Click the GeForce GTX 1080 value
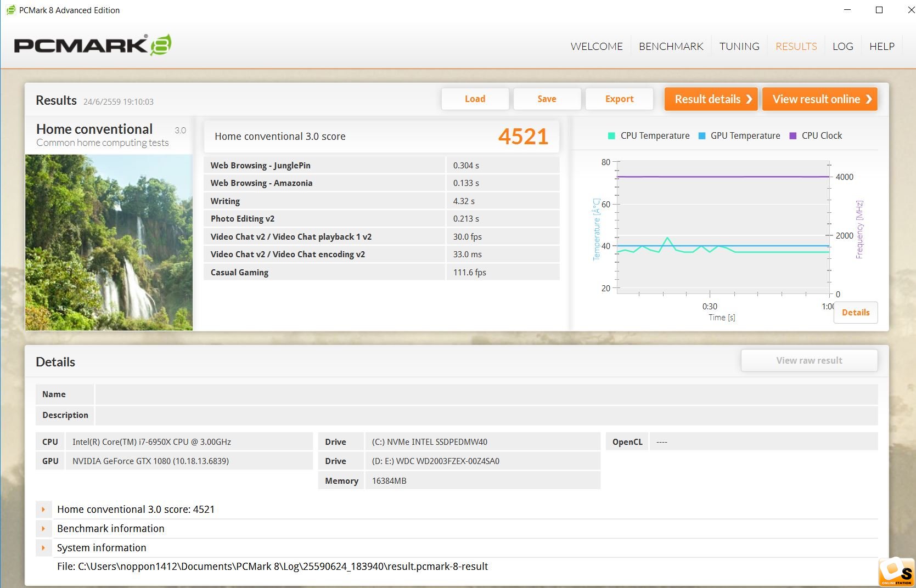916x588 pixels. tap(150, 461)
